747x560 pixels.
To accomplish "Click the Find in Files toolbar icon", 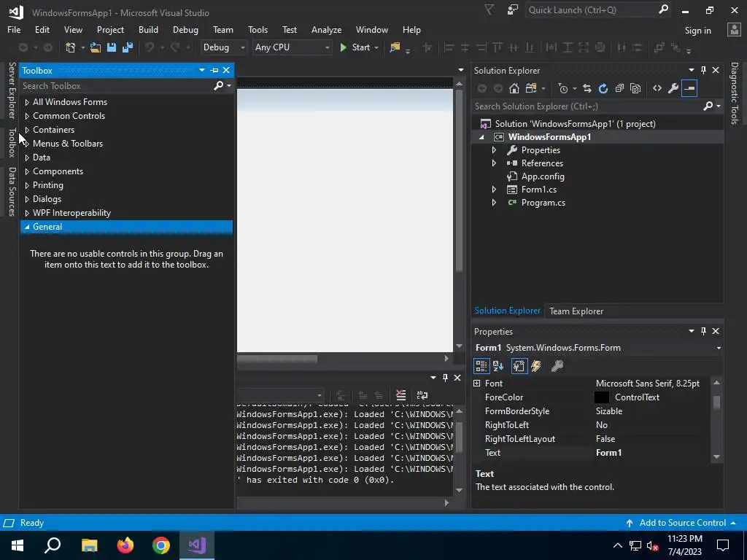I will click(395, 47).
